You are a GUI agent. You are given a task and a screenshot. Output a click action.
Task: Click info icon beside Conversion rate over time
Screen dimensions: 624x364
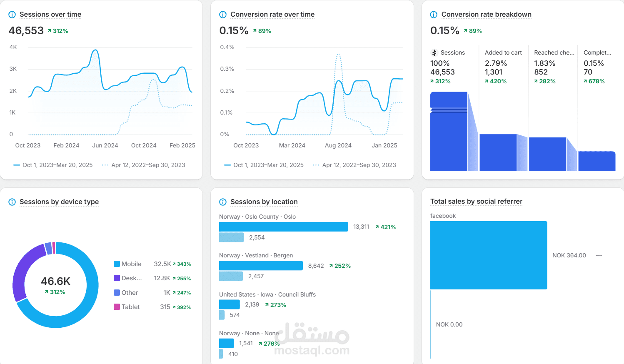tap(223, 15)
